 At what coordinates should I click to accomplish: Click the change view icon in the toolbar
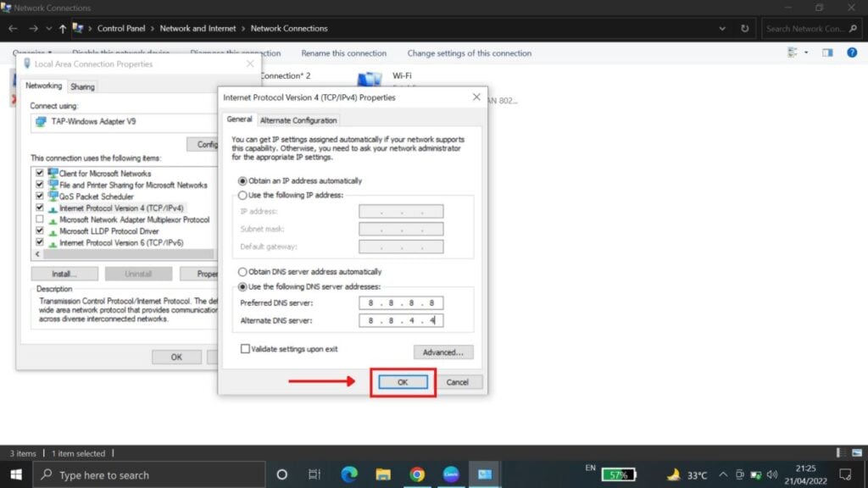coord(793,53)
